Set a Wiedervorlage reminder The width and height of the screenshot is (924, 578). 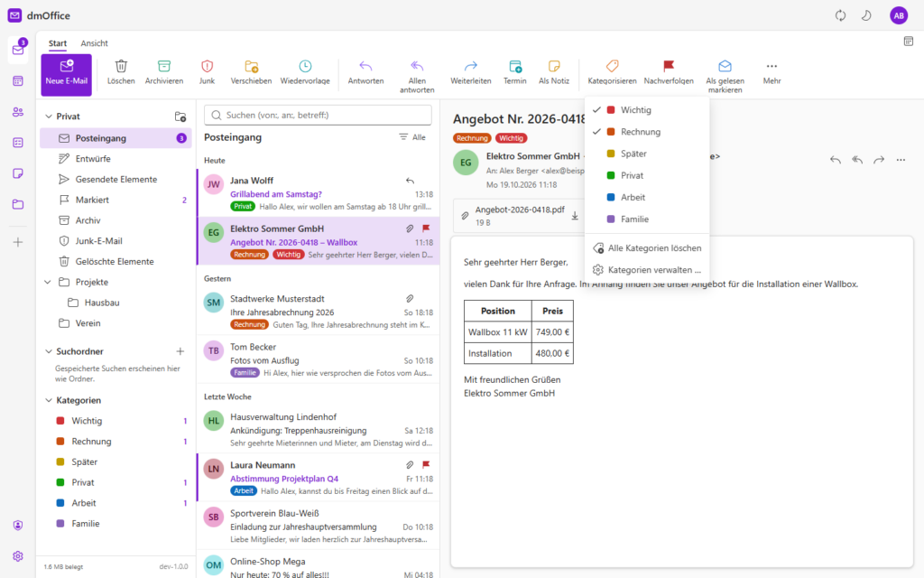305,72
